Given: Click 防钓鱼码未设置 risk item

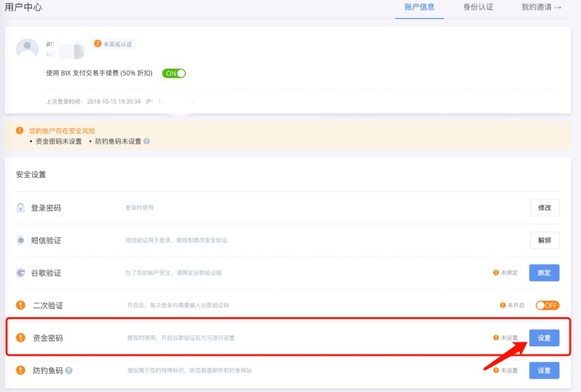Looking at the screenshot, I should point(118,141).
